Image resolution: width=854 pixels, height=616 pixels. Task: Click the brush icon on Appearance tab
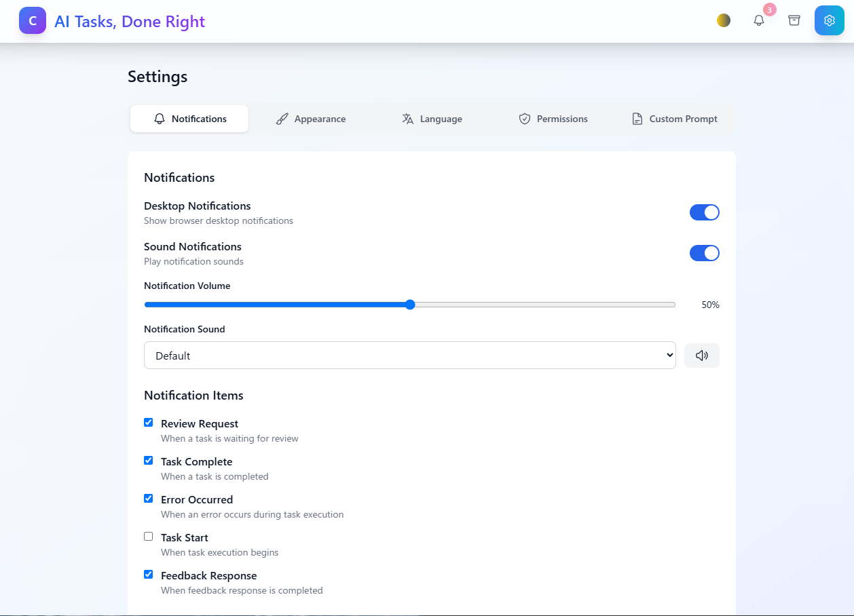coord(282,119)
